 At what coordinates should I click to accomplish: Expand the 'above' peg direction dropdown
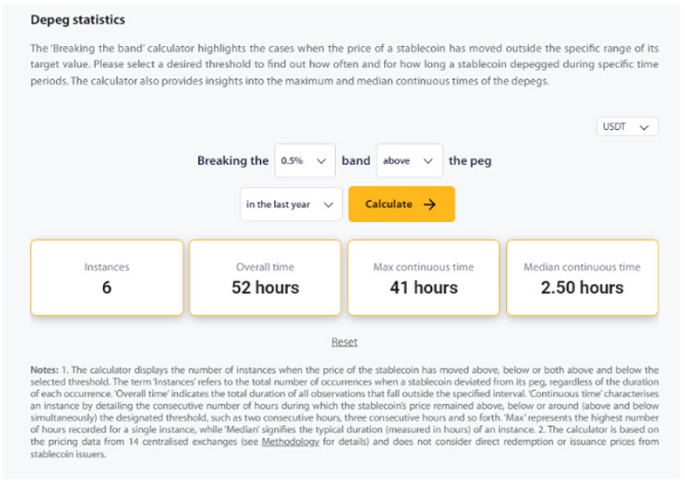coord(410,160)
